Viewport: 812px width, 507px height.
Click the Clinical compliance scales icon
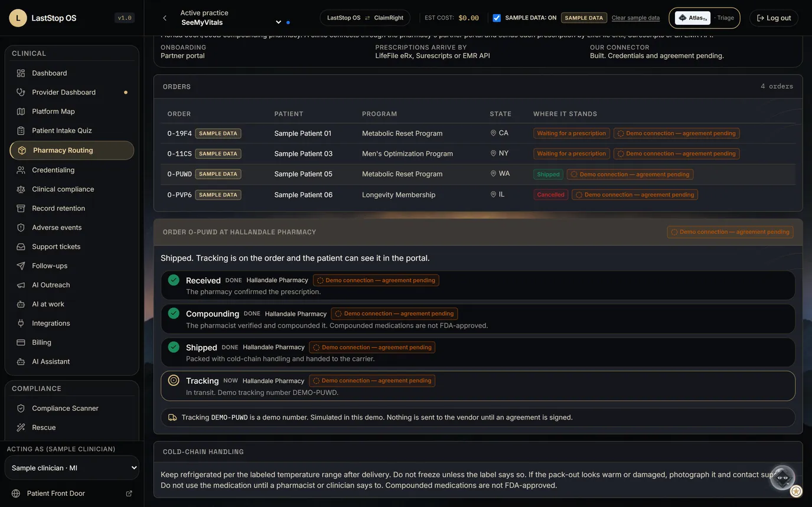pos(21,189)
